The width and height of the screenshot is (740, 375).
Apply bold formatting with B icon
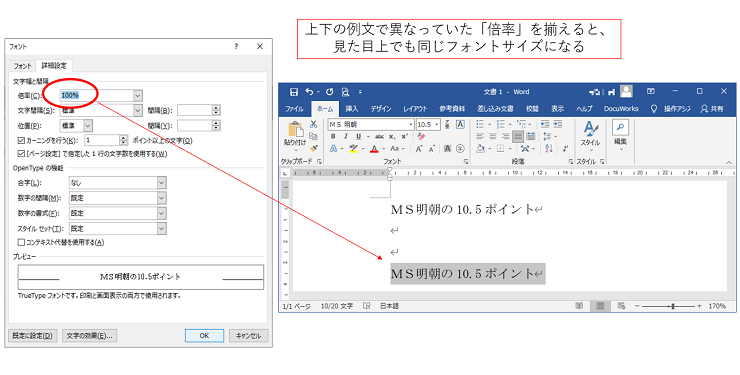tap(333, 136)
